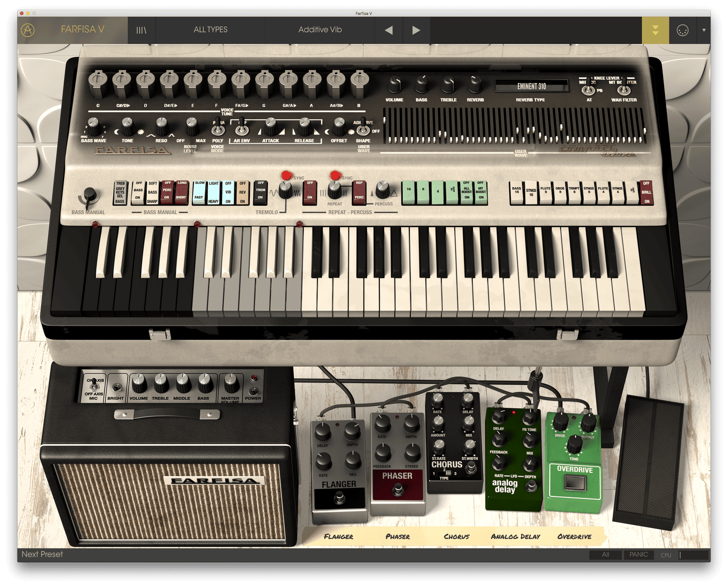Click the overdrive DRIVE knob
The height and width of the screenshot is (587, 728).
tap(560, 422)
